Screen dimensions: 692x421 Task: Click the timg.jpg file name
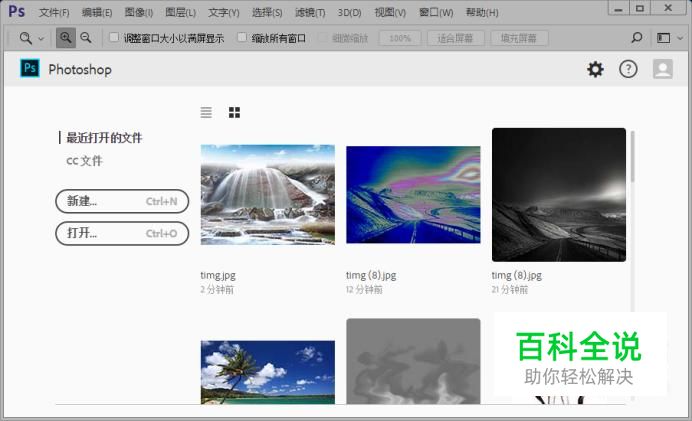click(x=218, y=275)
